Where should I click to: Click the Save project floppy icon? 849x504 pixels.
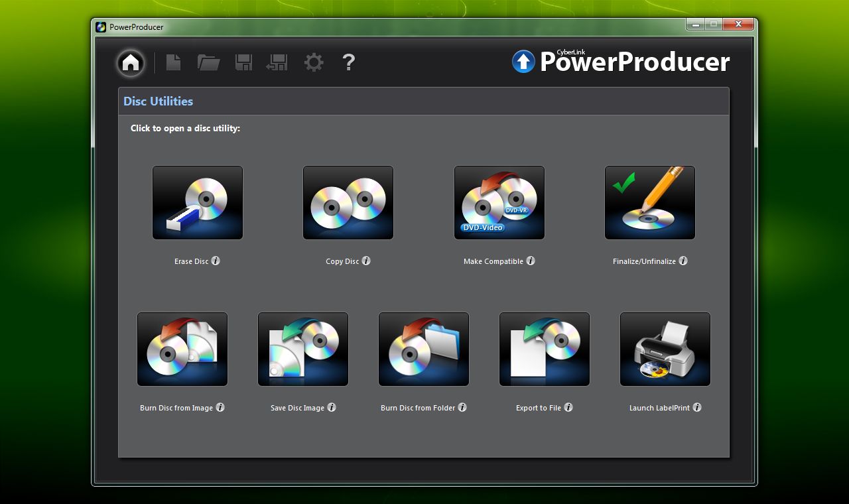pyautogui.click(x=243, y=62)
